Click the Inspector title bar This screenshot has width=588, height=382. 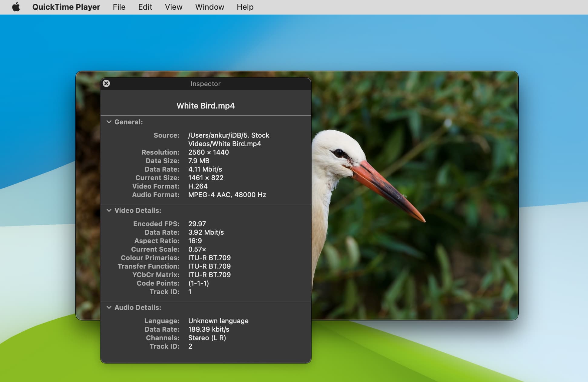pyautogui.click(x=206, y=84)
